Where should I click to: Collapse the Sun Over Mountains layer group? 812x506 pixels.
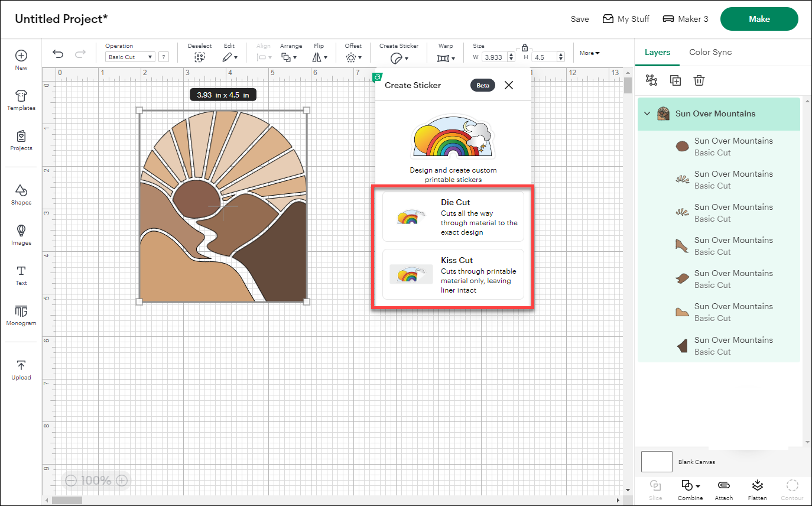click(x=647, y=113)
